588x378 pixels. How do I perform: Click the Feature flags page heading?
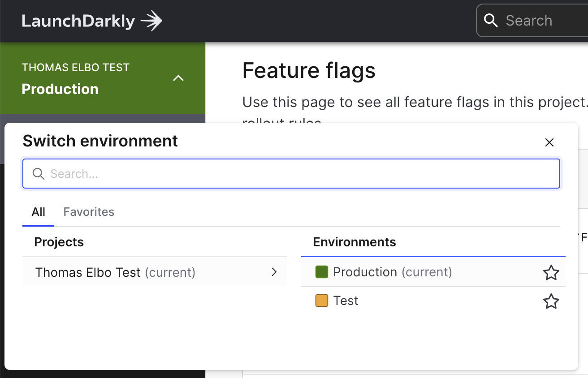(x=309, y=71)
